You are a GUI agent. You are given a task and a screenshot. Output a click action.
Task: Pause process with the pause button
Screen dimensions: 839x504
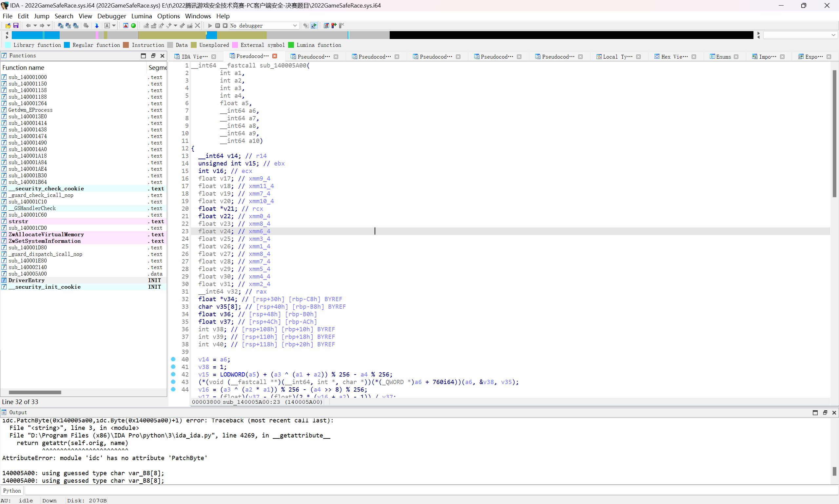tap(217, 26)
